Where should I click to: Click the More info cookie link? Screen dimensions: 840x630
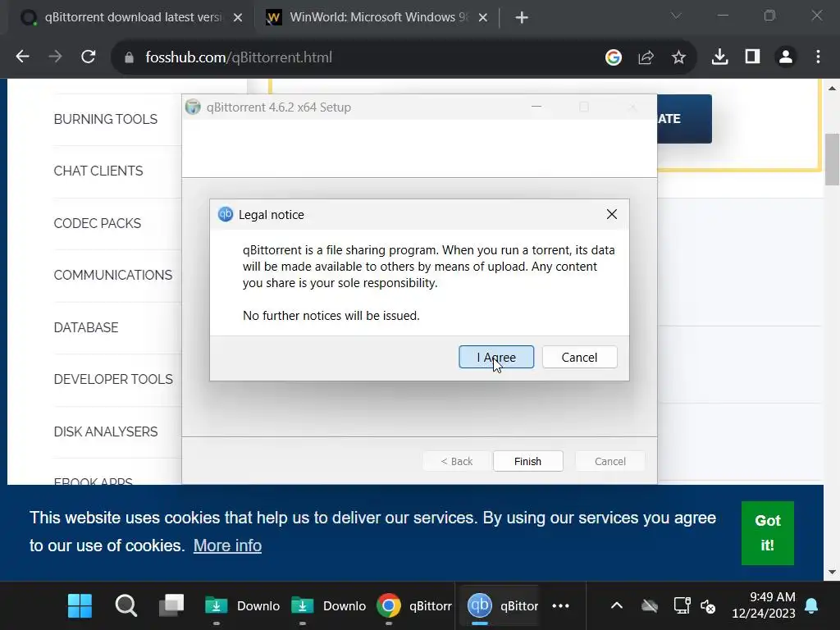[227, 546]
